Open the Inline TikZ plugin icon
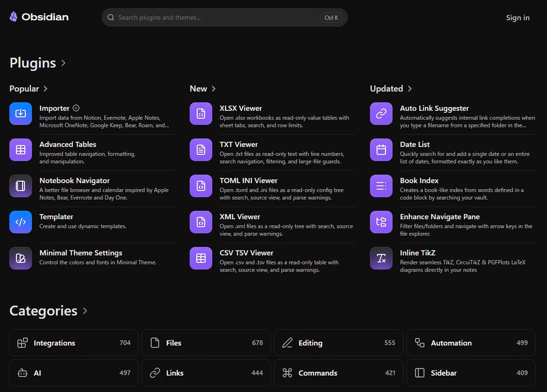The image size is (547, 392). pyautogui.click(x=381, y=258)
